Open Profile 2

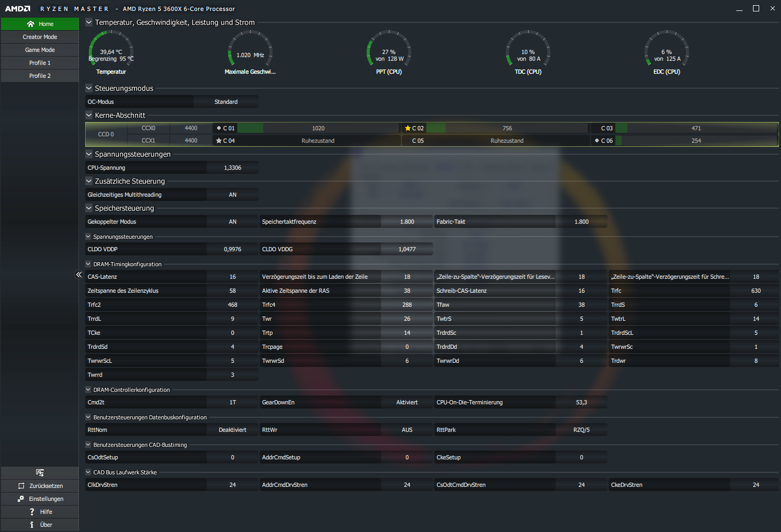[40, 76]
